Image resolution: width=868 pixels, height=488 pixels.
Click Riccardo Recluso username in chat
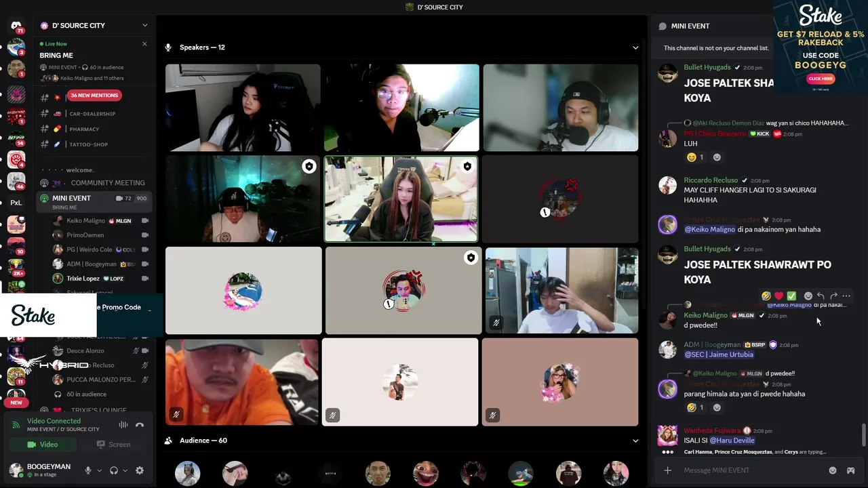pyautogui.click(x=711, y=180)
